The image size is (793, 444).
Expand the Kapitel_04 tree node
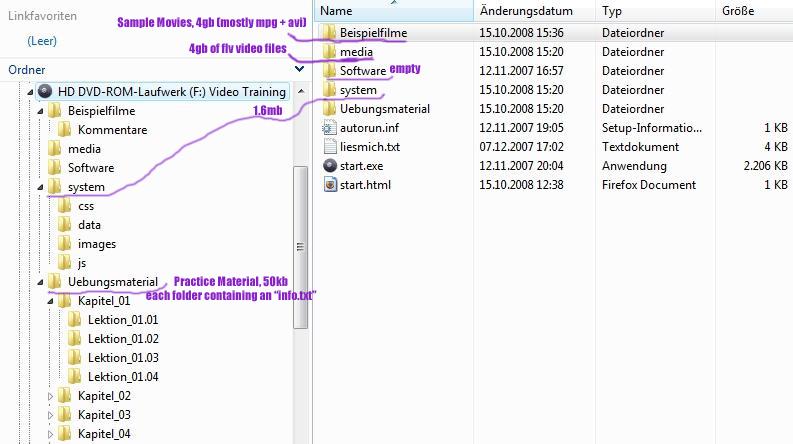50,434
